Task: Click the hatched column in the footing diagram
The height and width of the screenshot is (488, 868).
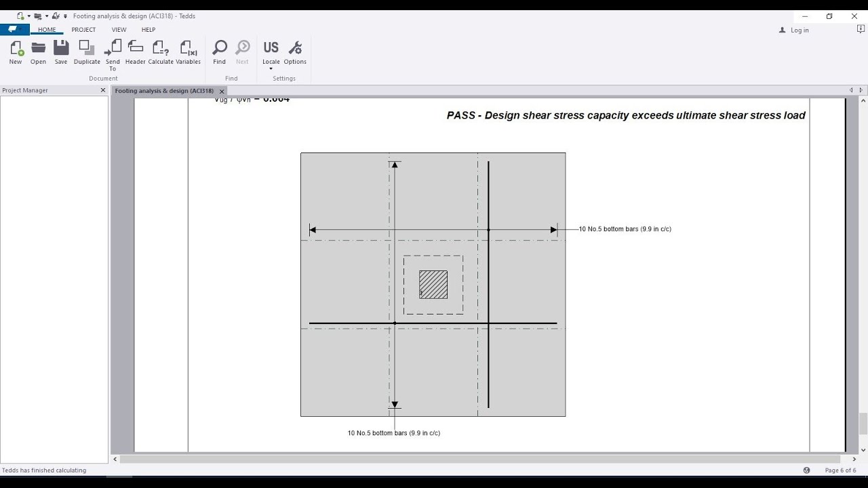Action: click(x=433, y=285)
